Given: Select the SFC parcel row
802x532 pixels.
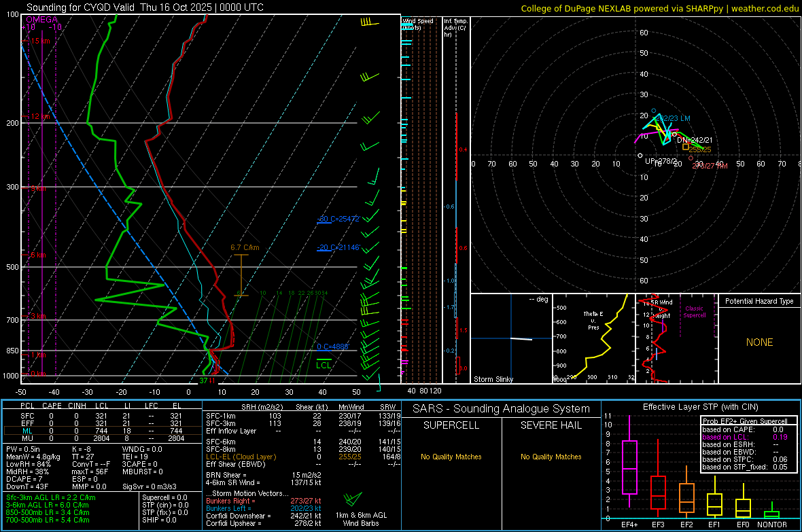Looking at the screenshot, I should (x=101, y=416).
